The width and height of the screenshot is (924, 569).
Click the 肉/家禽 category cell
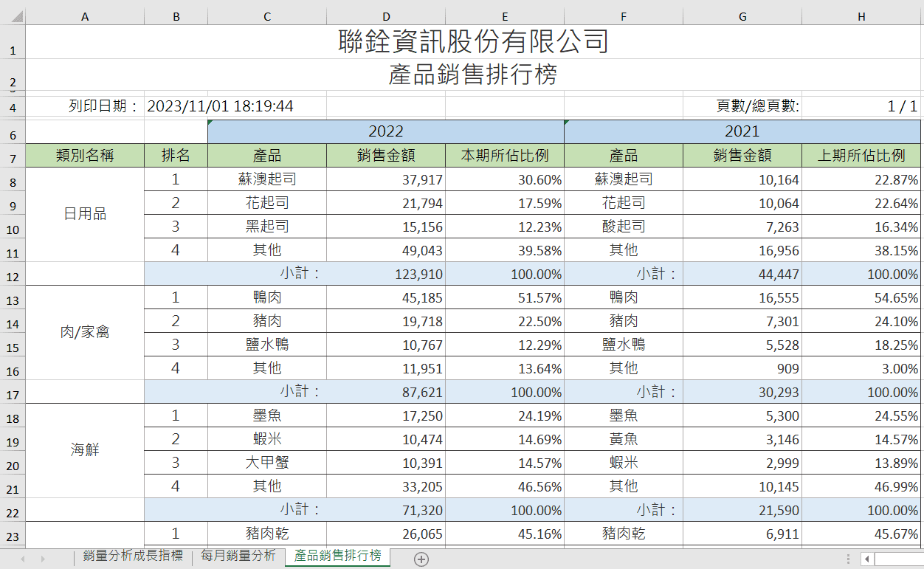click(x=85, y=332)
